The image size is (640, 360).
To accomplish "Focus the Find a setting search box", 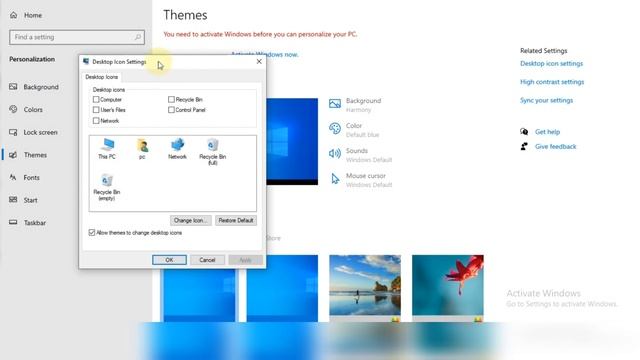I will pos(77,37).
